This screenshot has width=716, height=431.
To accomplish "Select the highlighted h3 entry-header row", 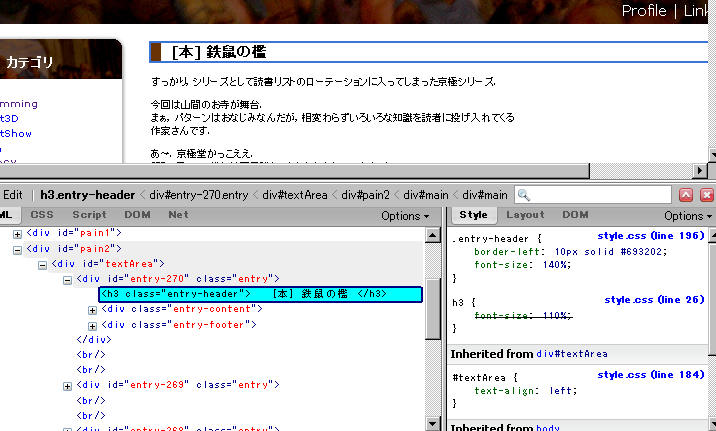I will coord(260,294).
